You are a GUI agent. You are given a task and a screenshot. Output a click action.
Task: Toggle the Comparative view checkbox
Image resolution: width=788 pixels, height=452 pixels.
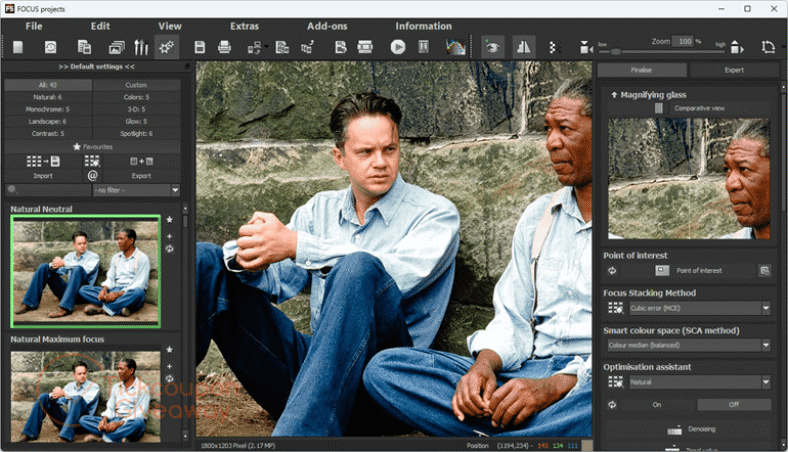point(658,108)
